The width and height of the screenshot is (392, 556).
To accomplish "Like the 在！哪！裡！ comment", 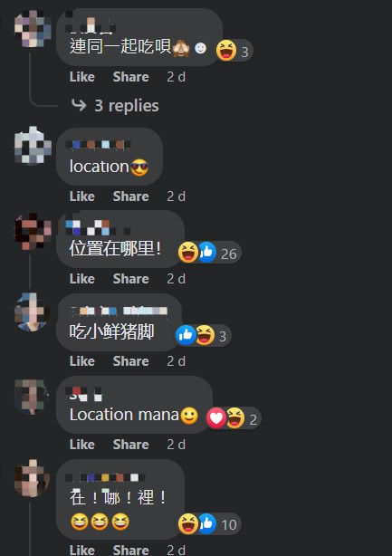I will (x=82, y=550).
